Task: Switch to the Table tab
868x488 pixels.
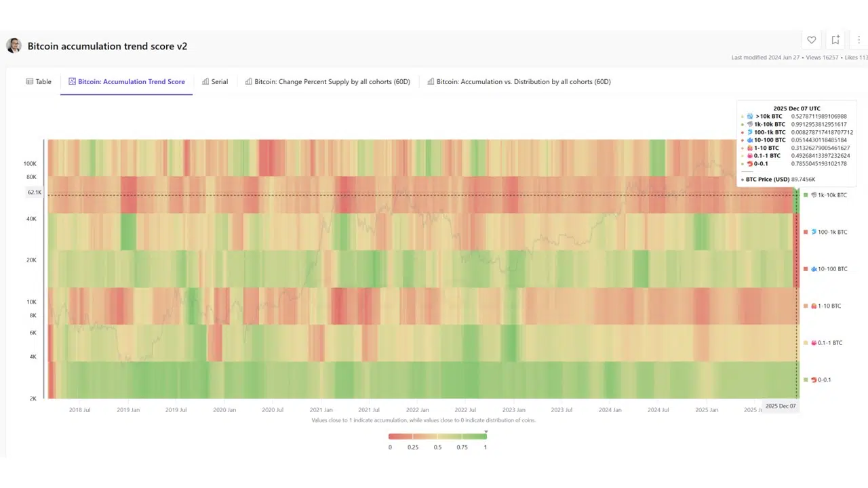Action: click(x=39, y=81)
